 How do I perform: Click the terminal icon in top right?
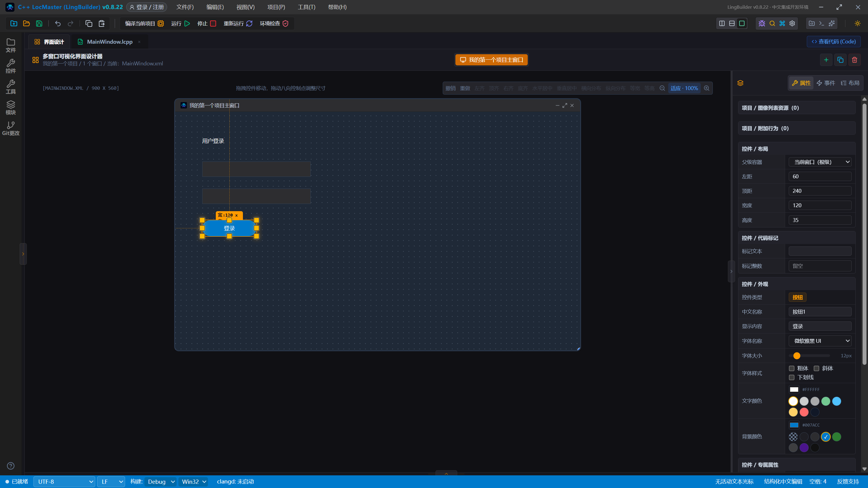click(822, 23)
